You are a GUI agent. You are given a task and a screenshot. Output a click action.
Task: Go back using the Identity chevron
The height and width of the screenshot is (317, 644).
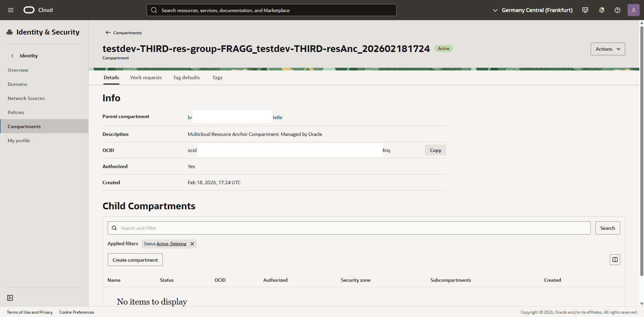click(12, 56)
